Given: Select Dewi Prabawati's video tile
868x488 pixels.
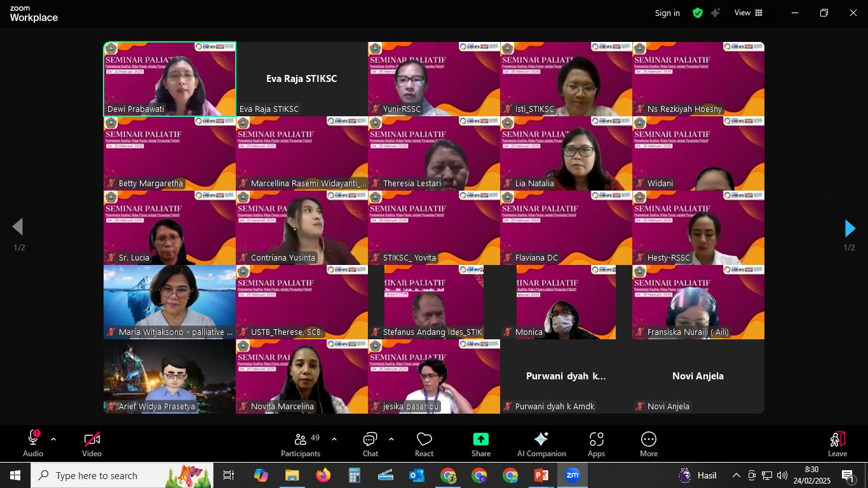Looking at the screenshot, I should point(170,79).
